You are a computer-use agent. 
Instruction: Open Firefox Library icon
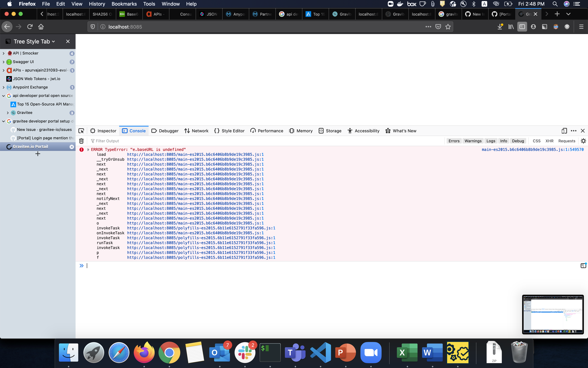pyautogui.click(x=511, y=27)
